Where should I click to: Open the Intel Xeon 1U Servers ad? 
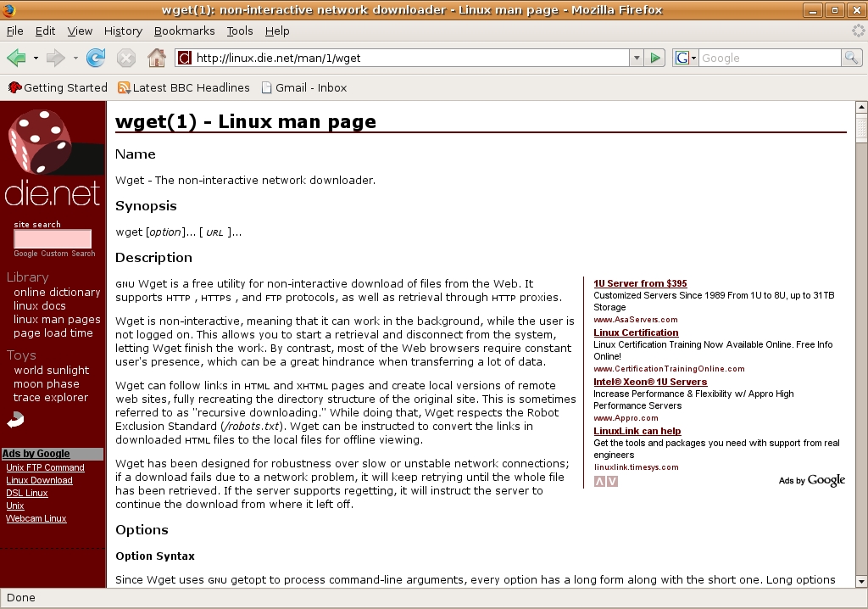click(650, 382)
